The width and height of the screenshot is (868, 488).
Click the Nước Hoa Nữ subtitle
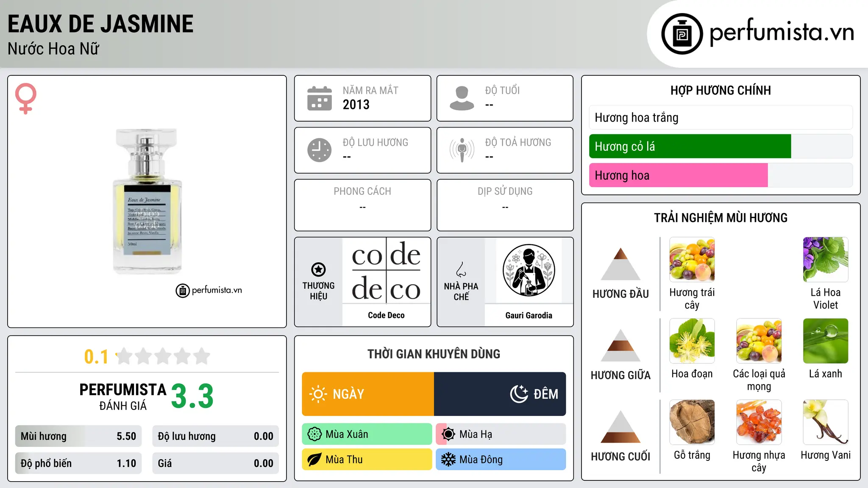coord(53,49)
